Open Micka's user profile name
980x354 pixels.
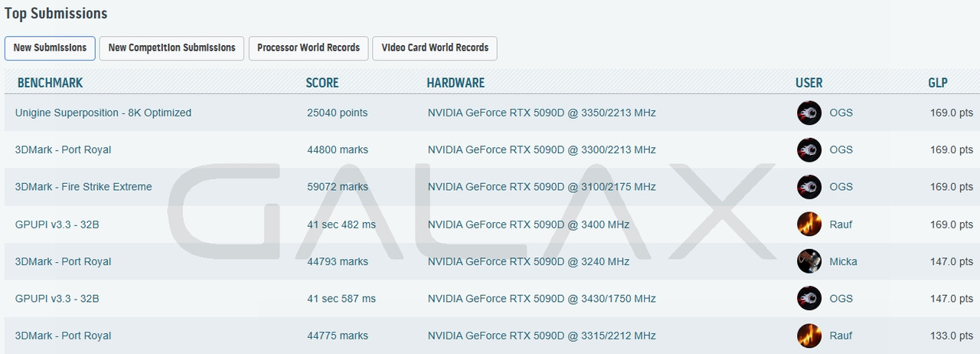843,261
